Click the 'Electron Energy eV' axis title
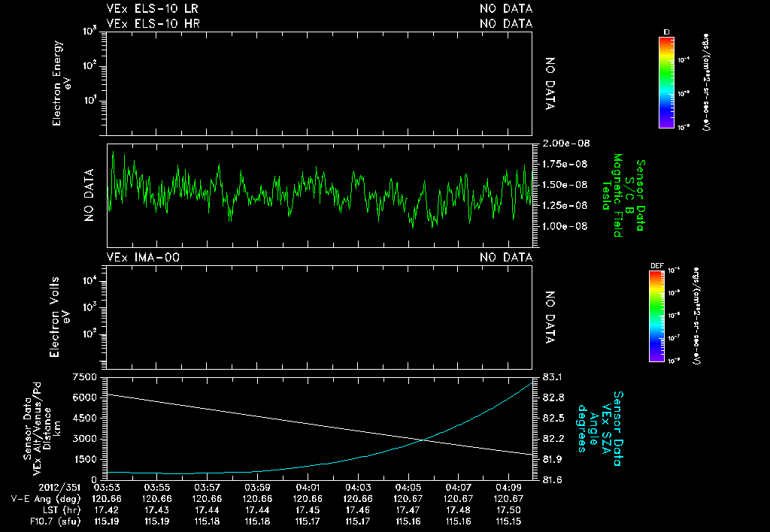The height and width of the screenshot is (532, 770). pyautogui.click(x=62, y=83)
